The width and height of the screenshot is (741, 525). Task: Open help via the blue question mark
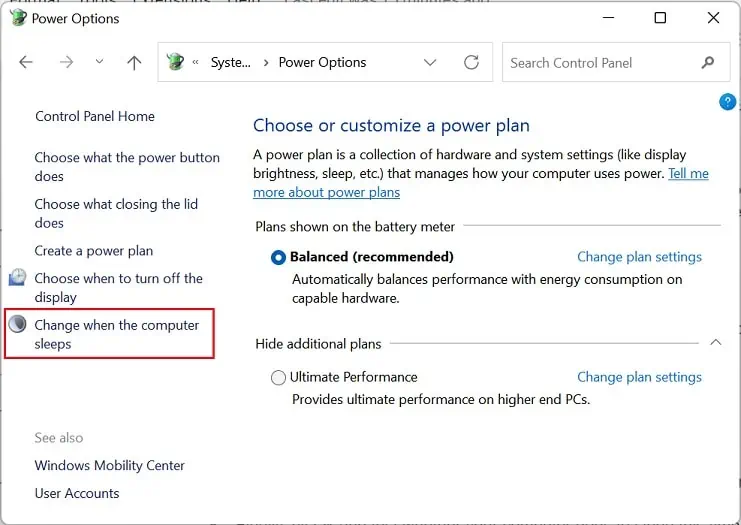click(727, 102)
